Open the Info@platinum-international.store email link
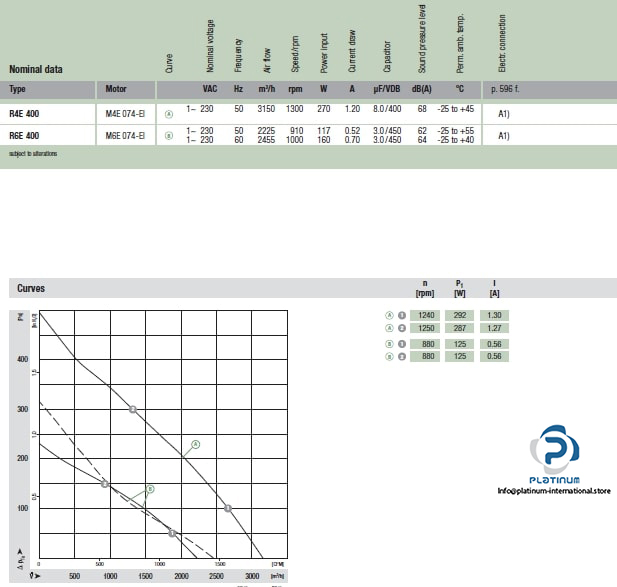Image resolution: width=617 pixels, height=587 pixels. (x=553, y=491)
